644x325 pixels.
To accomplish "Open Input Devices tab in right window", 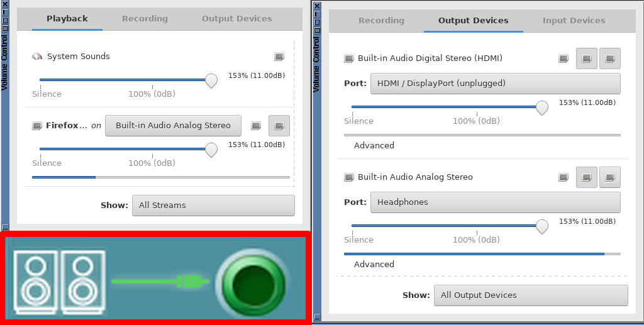I will [574, 21].
